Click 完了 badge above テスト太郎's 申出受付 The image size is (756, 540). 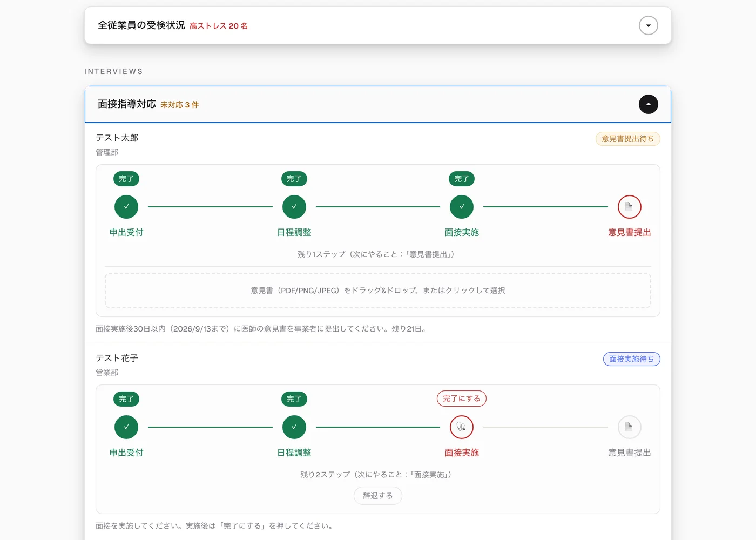click(126, 179)
